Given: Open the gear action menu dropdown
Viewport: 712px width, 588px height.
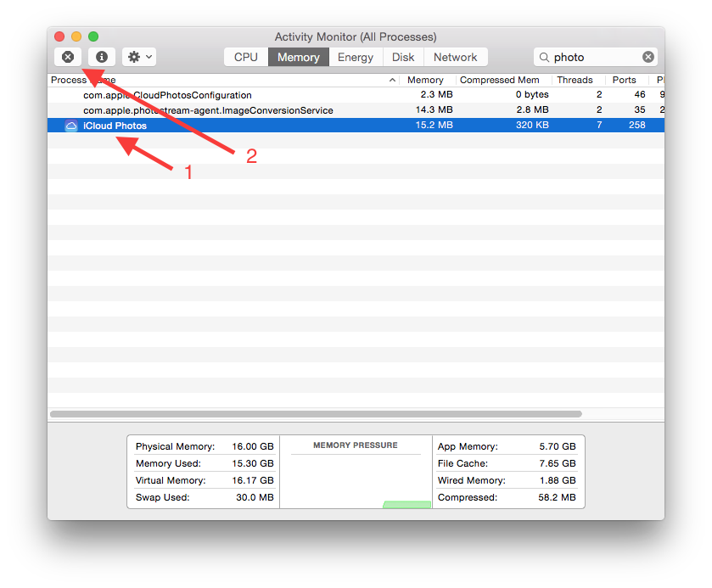Looking at the screenshot, I should click(x=139, y=57).
